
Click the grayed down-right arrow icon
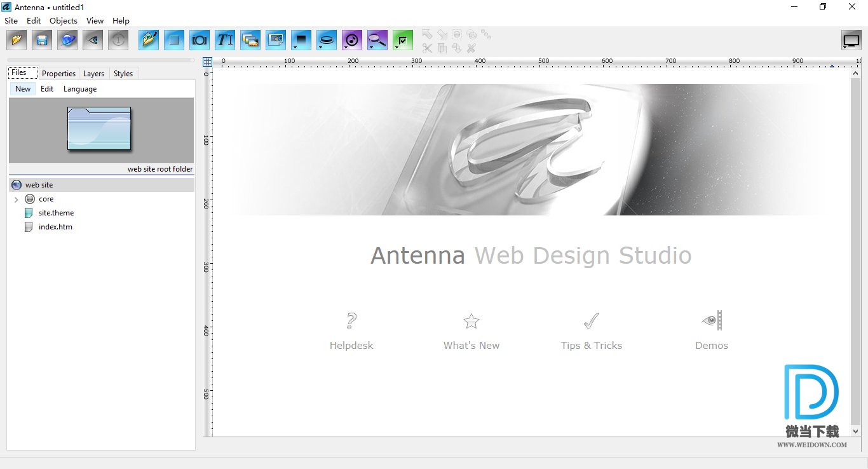(442, 34)
